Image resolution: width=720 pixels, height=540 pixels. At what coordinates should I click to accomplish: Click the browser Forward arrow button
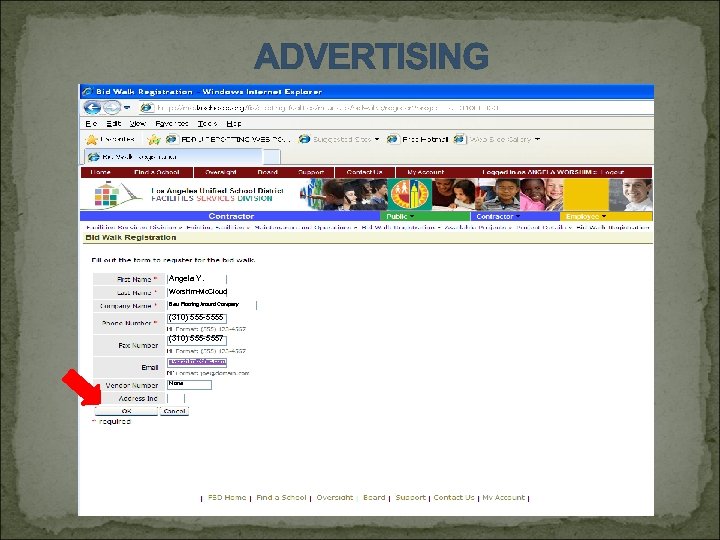[x=112, y=108]
